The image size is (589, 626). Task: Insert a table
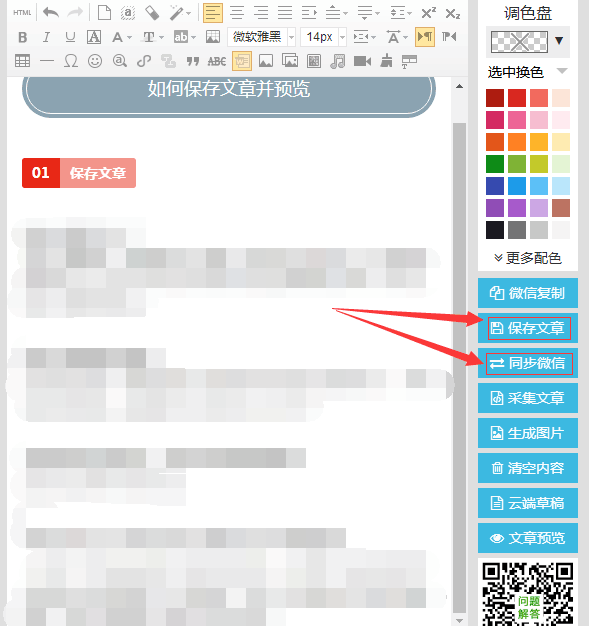(22, 61)
